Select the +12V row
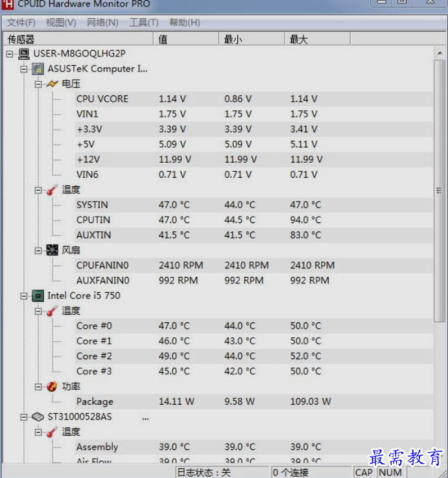The image size is (448, 478). pos(254,160)
